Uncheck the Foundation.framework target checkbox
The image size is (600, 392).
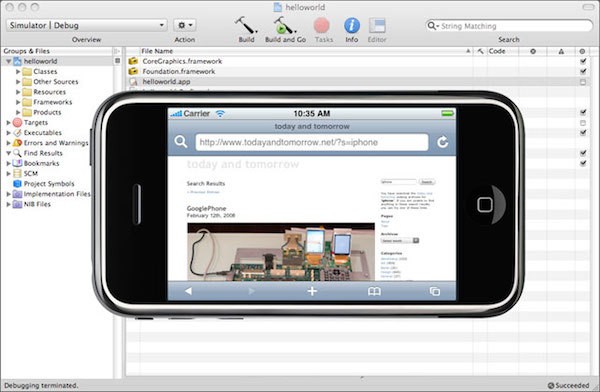pos(583,71)
